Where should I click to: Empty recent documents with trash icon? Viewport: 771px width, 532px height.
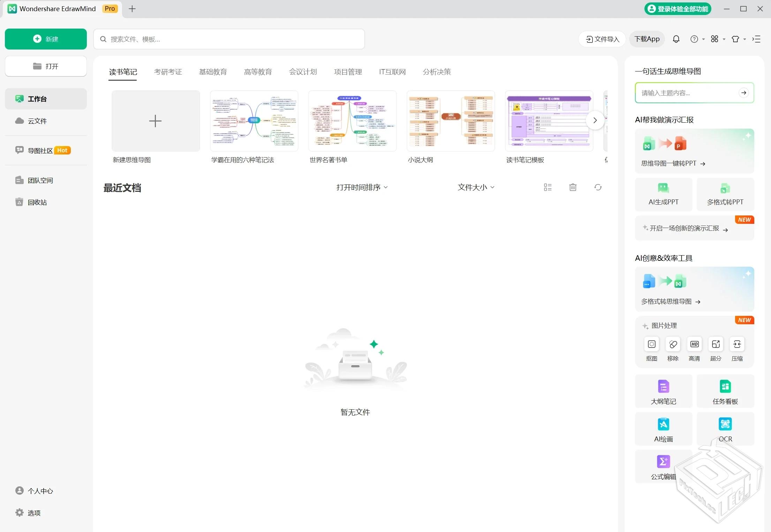click(x=572, y=187)
